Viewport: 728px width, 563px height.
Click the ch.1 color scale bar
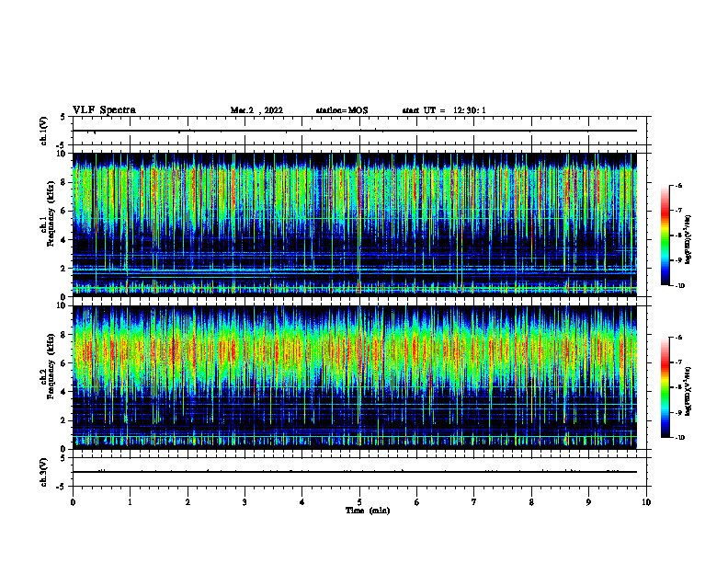pos(665,236)
